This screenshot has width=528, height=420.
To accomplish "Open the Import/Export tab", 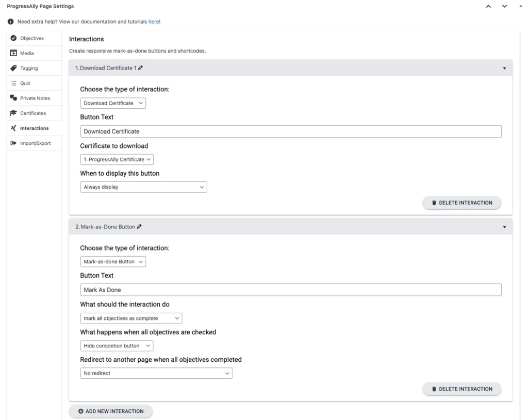I will click(x=35, y=143).
